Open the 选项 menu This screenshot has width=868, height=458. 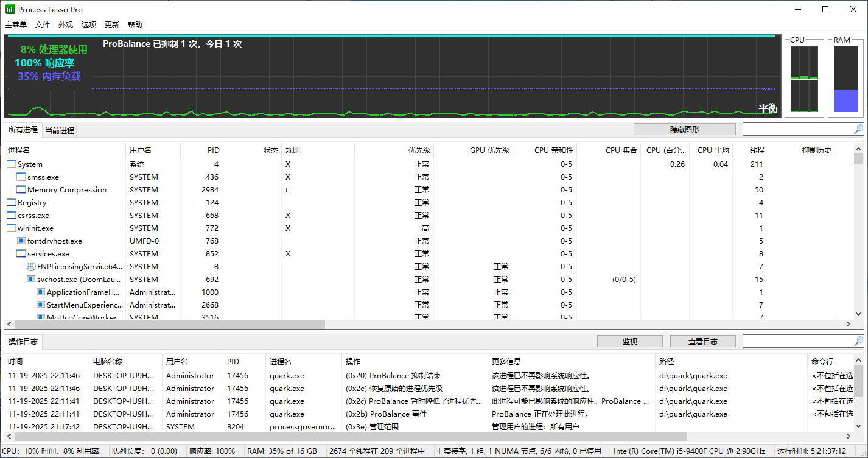(x=88, y=24)
